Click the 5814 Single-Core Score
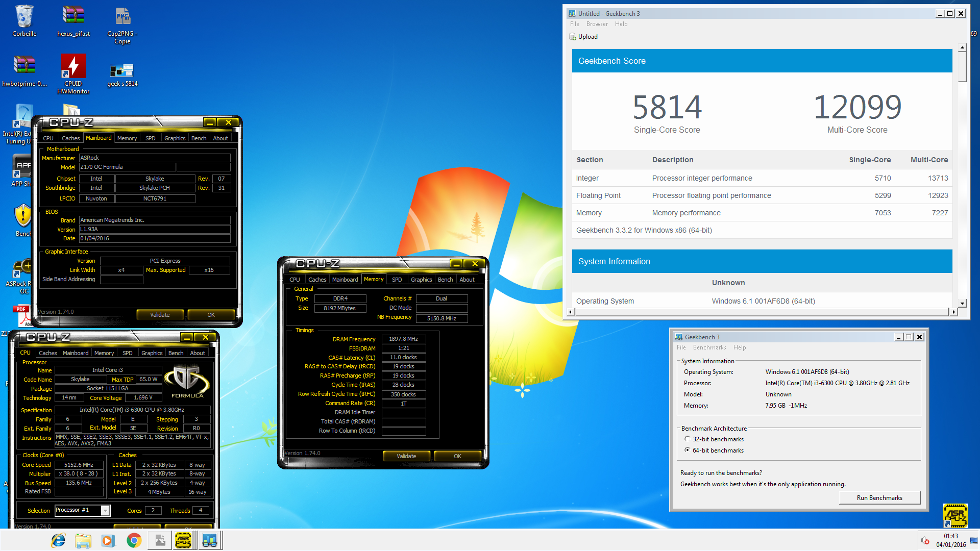 click(x=667, y=107)
